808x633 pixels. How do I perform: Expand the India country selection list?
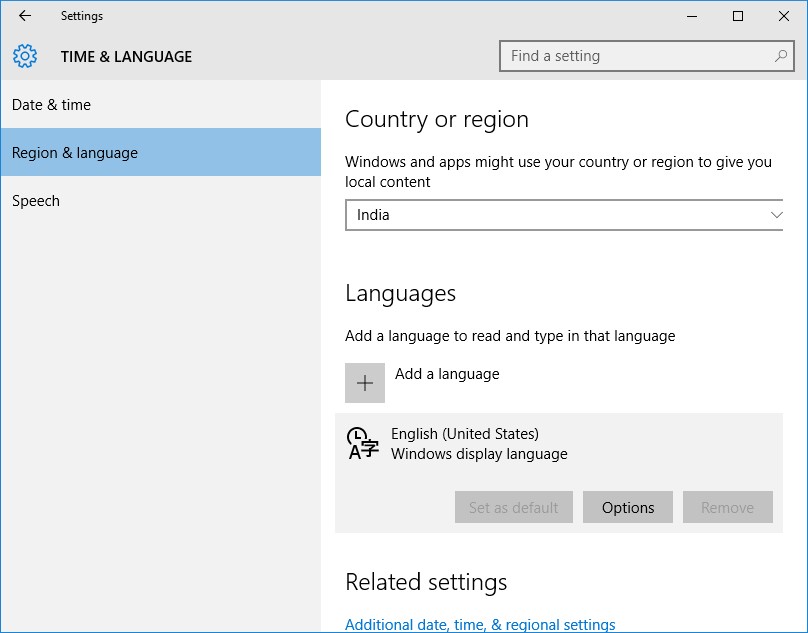point(564,214)
